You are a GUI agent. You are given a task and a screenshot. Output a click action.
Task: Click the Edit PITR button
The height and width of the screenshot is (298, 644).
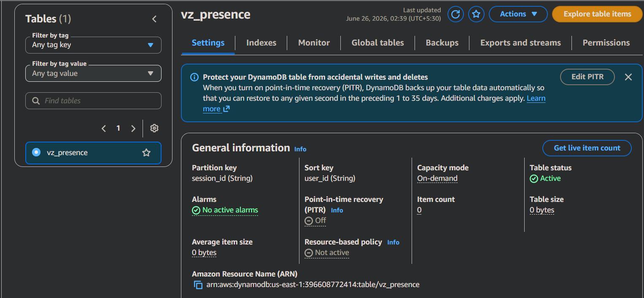pyautogui.click(x=587, y=77)
